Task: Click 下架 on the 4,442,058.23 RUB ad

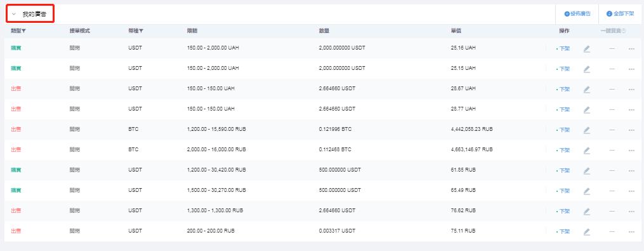Action: pyautogui.click(x=564, y=130)
